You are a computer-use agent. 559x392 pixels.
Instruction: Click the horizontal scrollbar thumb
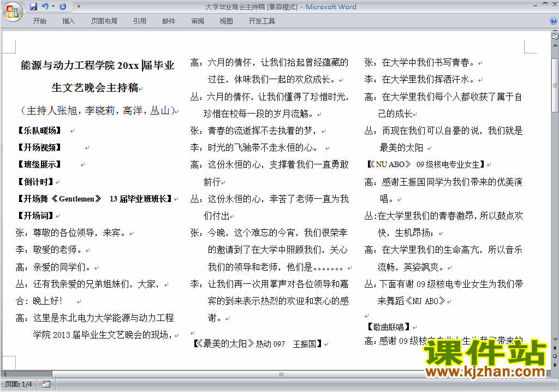[281, 374]
